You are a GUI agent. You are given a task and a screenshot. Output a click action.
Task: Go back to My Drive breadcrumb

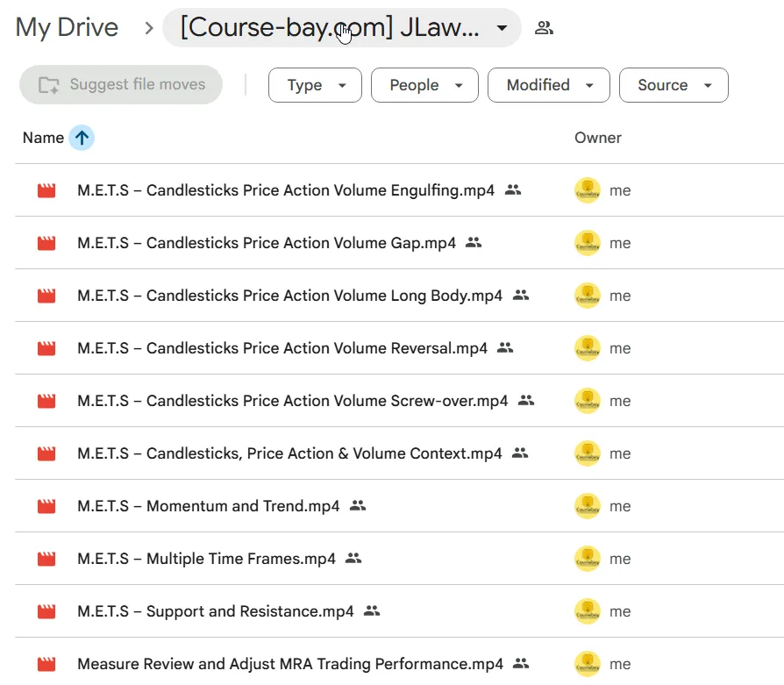(x=67, y=27)
